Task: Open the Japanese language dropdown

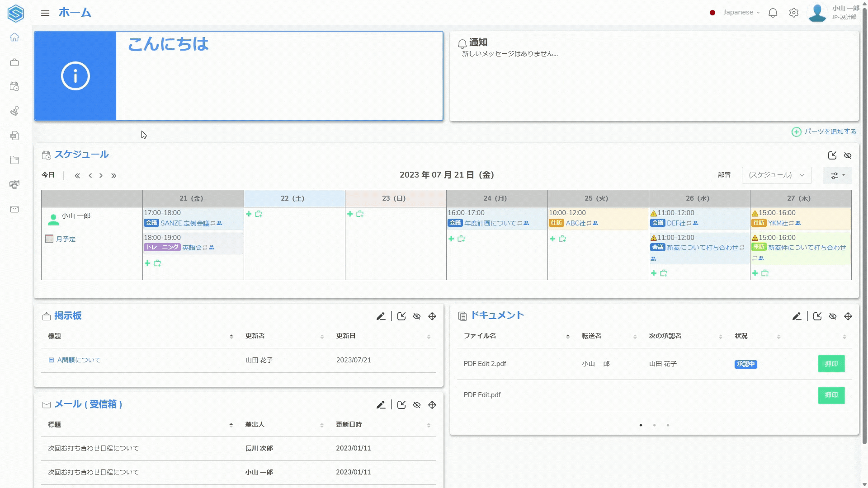Action: [741, 13]
